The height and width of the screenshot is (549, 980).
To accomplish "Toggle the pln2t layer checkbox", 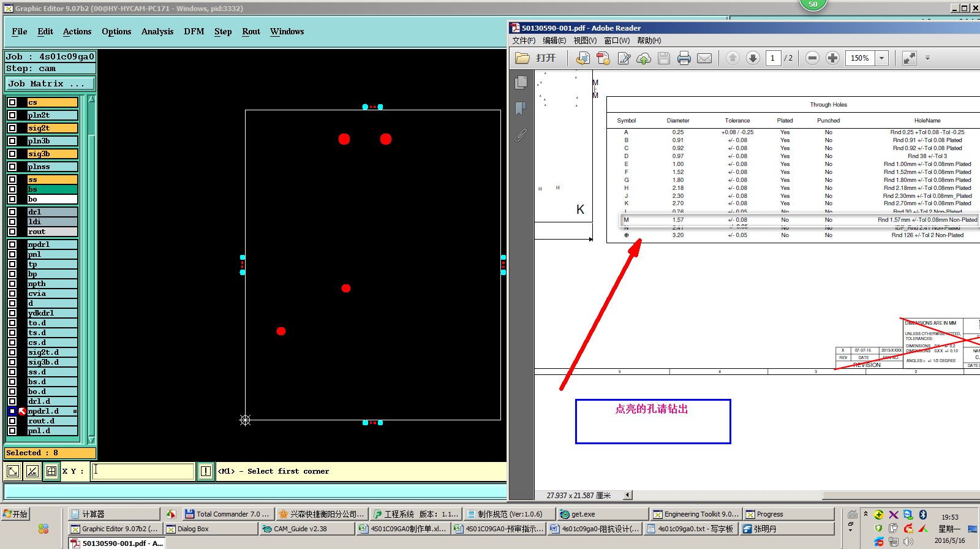I will 12,115.
